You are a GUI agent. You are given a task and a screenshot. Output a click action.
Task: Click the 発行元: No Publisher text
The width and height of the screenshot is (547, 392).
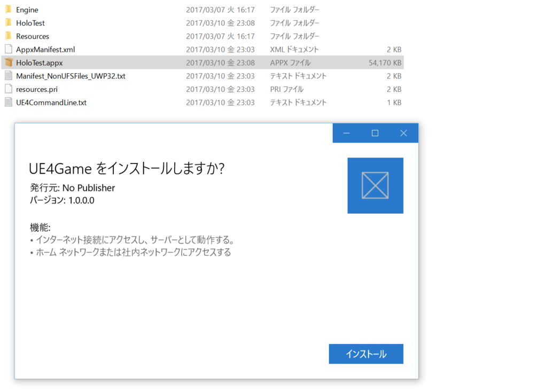point(72,187)
